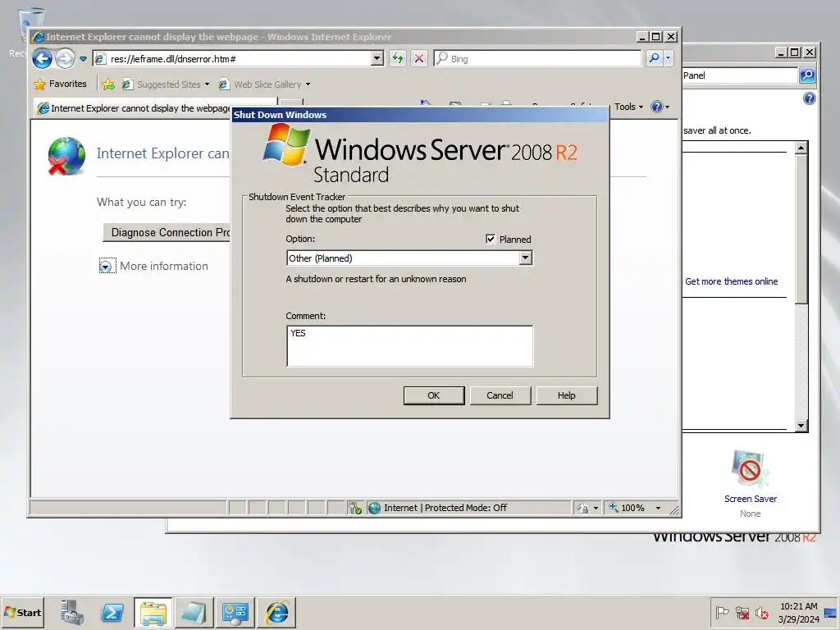Click the Bing search magnifier button
Viewport: 840px width, 630px height.
654,58
